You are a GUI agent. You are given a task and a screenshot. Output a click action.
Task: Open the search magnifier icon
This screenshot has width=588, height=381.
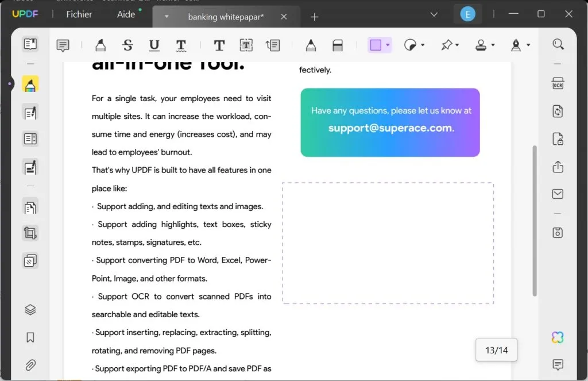pyautogui.click(x=558, y=44)
